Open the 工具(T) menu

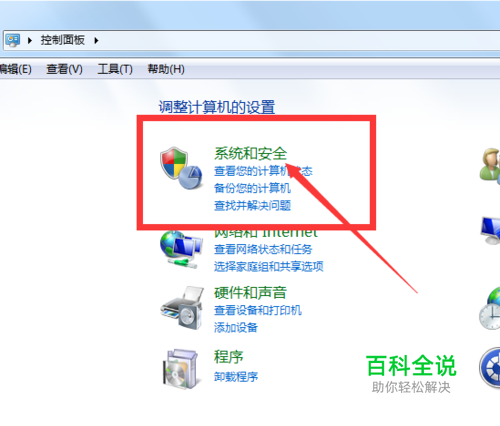click(x=115, y=69)
